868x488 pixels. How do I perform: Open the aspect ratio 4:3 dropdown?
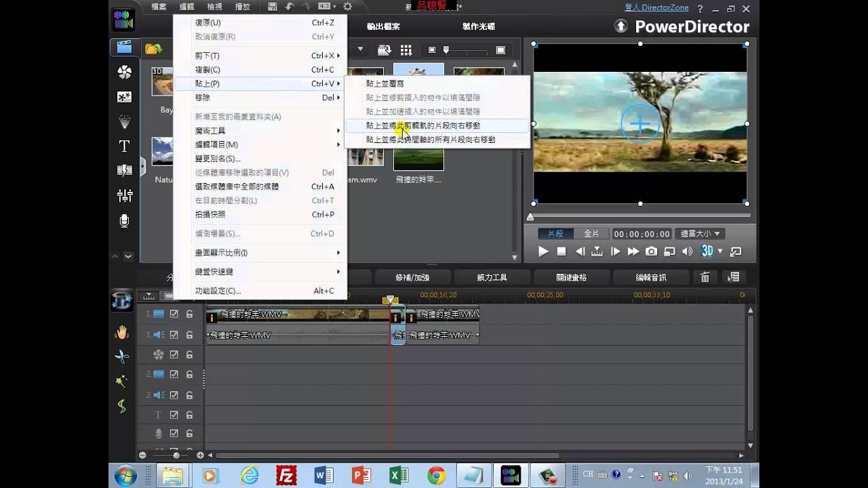pyautogui.click(x=325, y=7)
